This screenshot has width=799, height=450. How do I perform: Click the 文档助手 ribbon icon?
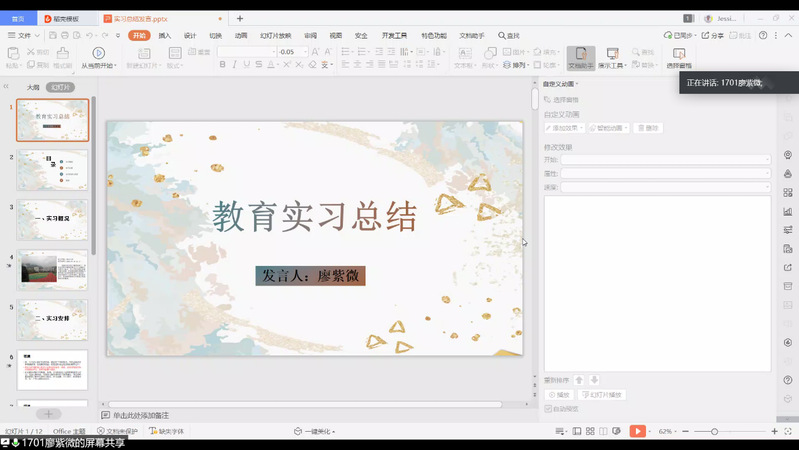580,53
